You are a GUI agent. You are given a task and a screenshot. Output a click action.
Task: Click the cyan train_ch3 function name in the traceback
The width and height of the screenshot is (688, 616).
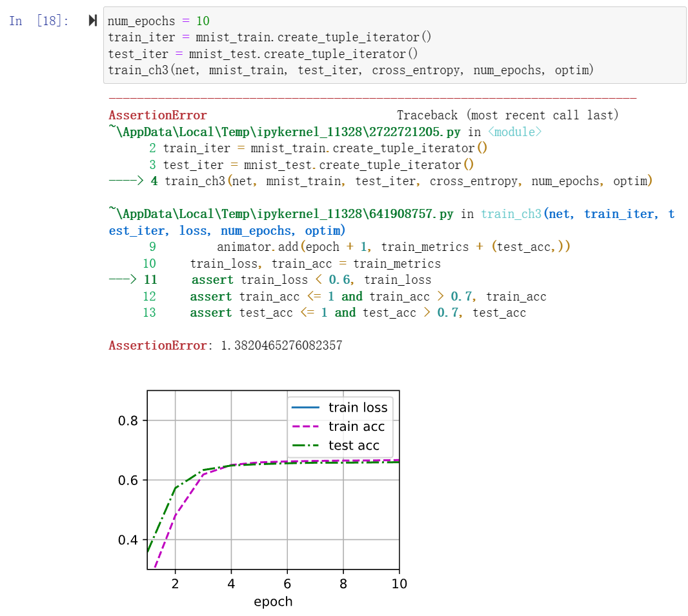pyautogui.click(x=511, y=214)
